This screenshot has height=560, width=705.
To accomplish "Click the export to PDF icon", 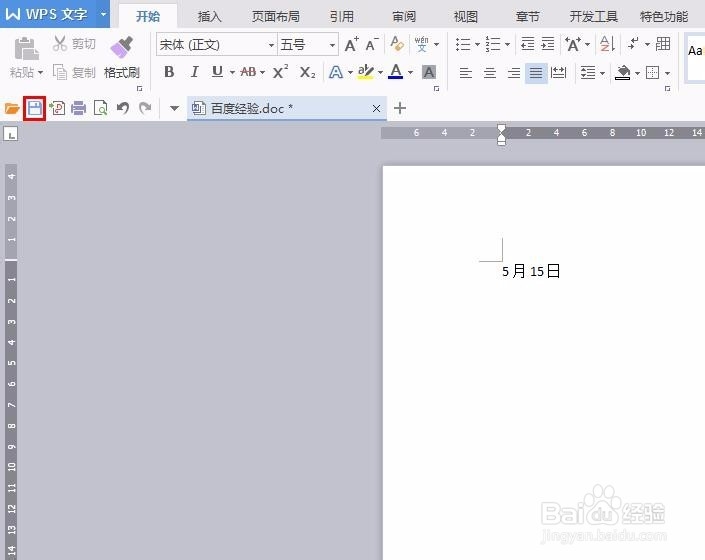I will pyautogui.click(x=57, y=108).
